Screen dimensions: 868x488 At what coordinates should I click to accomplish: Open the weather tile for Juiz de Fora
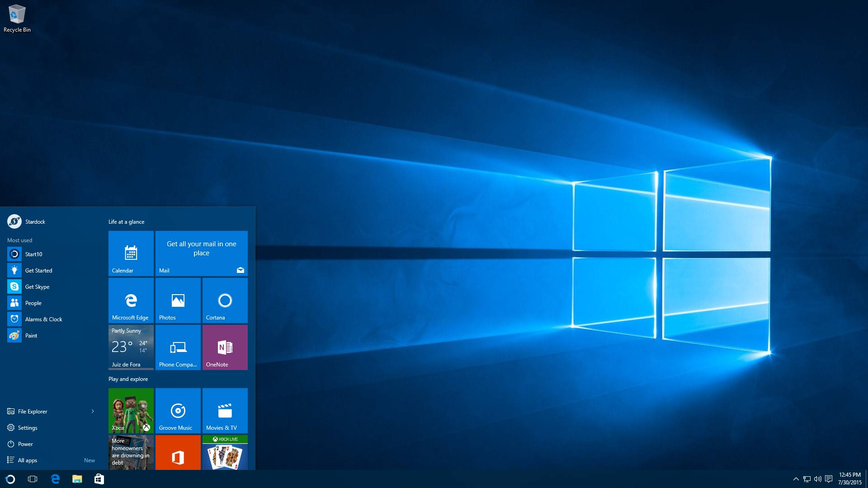[131, 347]
